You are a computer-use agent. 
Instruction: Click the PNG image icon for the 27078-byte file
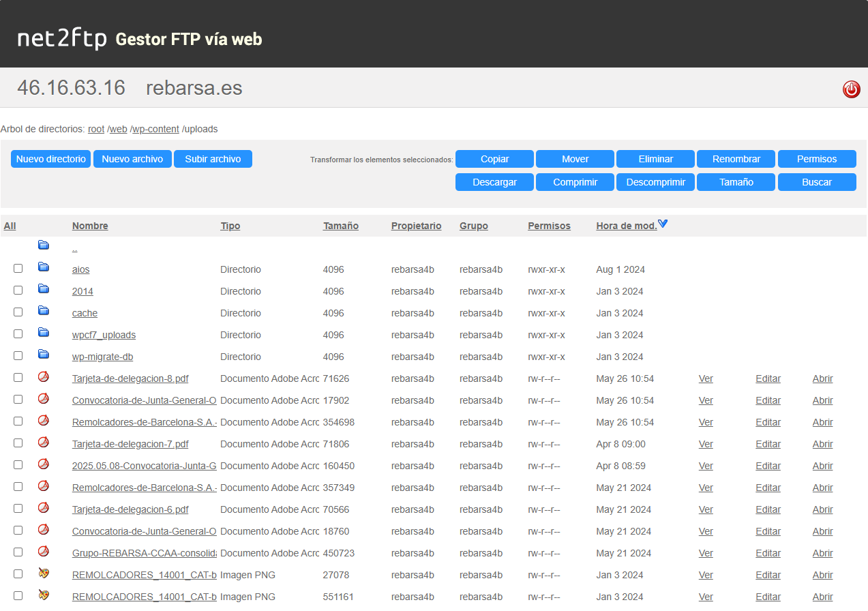(44, 573)
